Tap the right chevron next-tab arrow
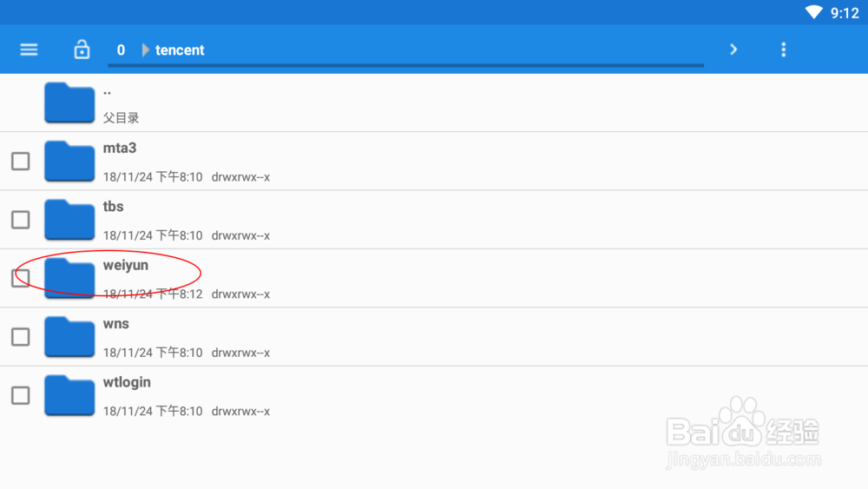The height and width of the screenshot is (489, 868). point(733,50)
